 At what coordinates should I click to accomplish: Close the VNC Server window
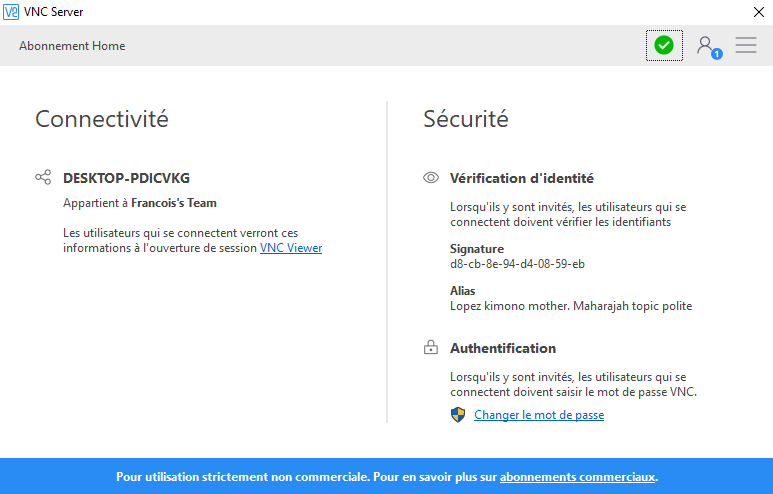(x=759, y=12)
